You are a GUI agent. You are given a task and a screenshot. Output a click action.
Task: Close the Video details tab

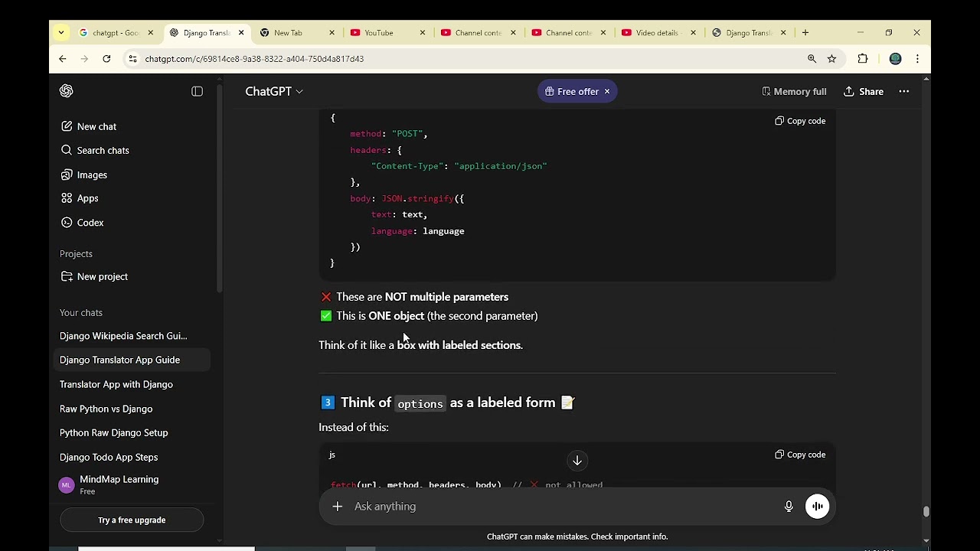(x=694, y=33)
